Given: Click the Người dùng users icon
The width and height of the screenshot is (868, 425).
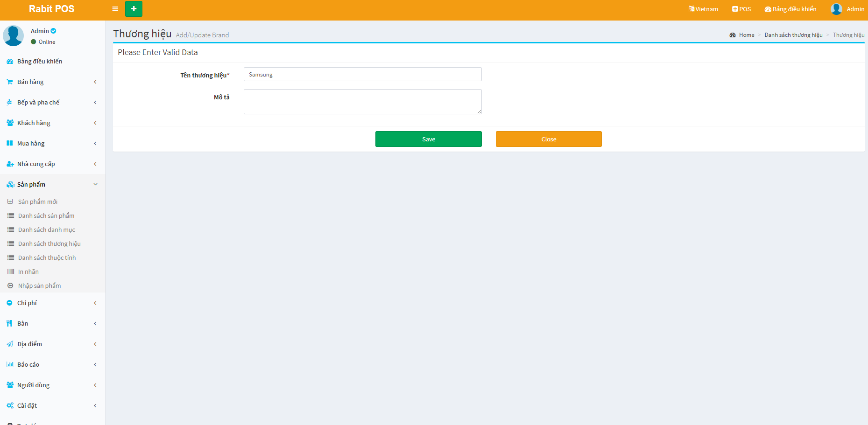Looking at the screenshot, I should pos(10,385).
